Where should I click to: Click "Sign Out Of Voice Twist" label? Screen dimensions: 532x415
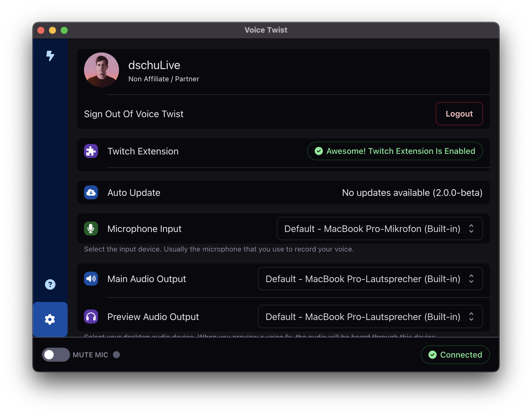click(134, 114)
